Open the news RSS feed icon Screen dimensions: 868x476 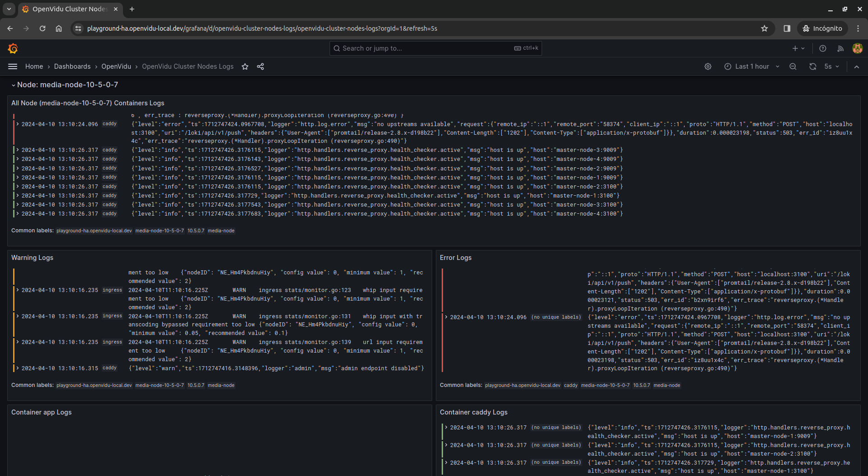tap(840, 48)
